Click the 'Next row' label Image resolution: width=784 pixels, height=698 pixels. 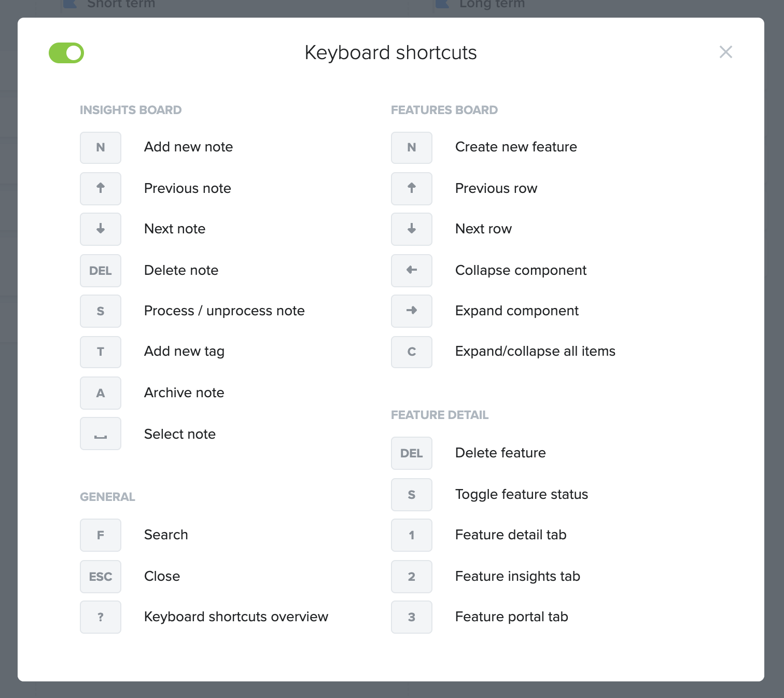(x=484, y=229)
